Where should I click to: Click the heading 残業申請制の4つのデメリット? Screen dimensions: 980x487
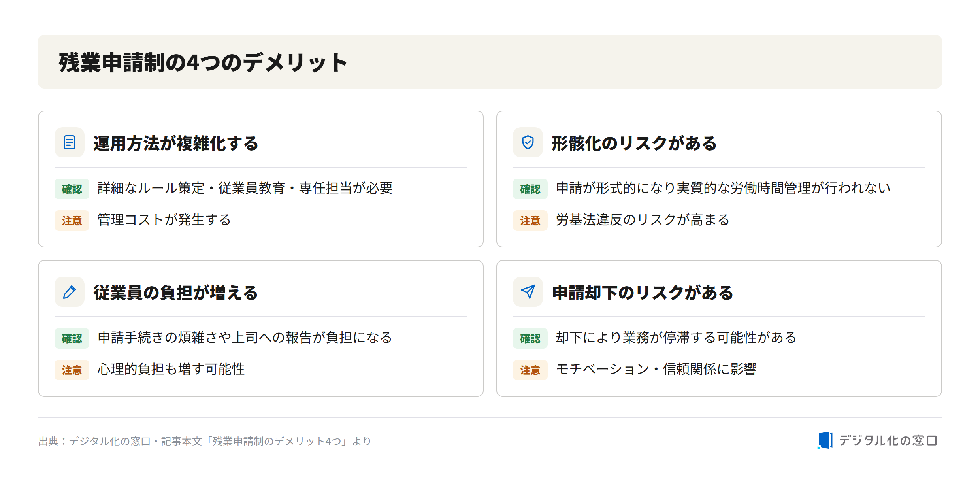(x=203, y=62)
